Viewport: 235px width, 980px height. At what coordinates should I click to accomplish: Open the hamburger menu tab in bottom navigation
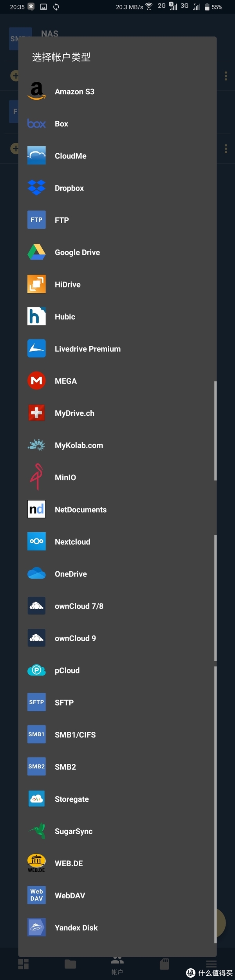(211, 964)
